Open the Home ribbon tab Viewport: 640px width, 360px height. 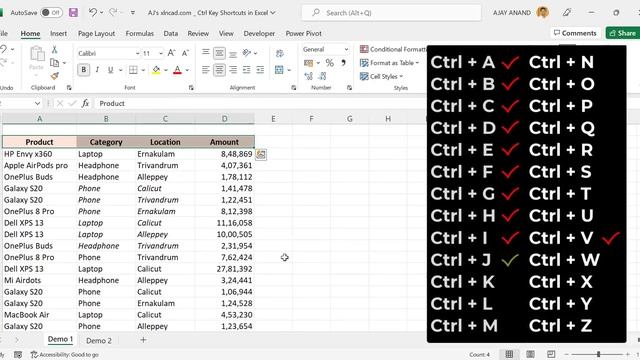(x=30, y=33)
